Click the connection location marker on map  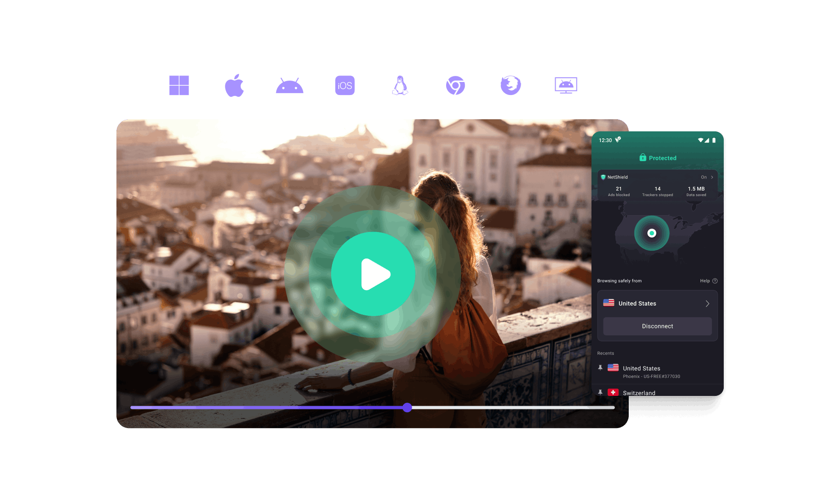(652, 233)
